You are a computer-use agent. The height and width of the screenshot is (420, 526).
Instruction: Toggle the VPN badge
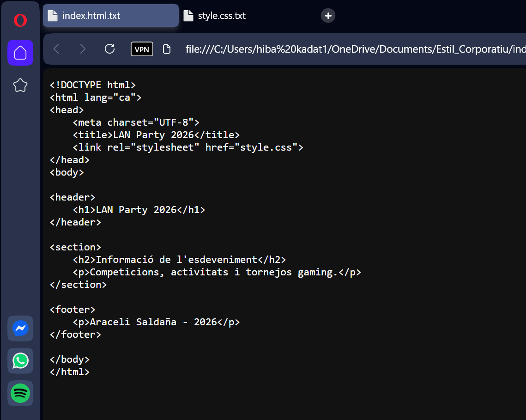pyautogui.click(x=142, y=49)
